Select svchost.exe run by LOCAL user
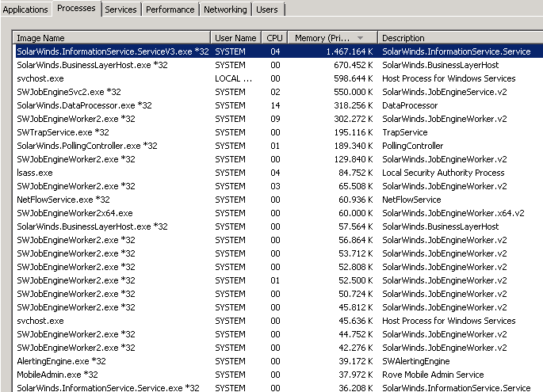The height and width of the screenshot is (392, 543). tap(278, 78)
